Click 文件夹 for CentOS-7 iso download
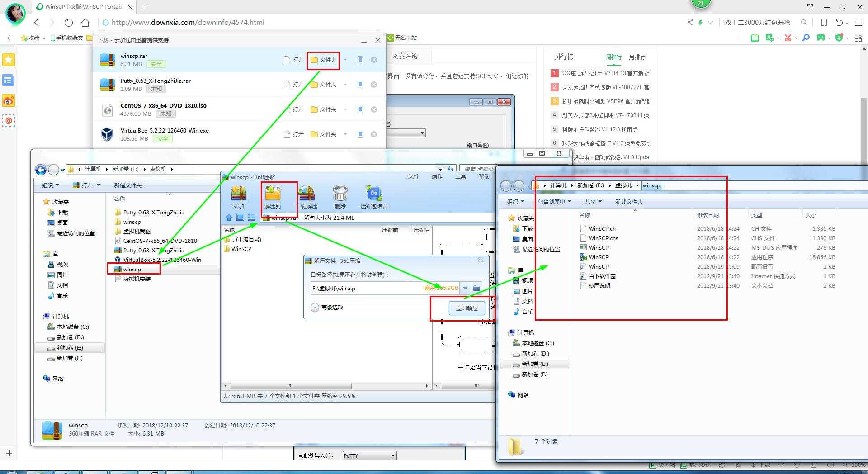This screenshot has height=474, width=868. pyautogui.click(x=323, y=109)
